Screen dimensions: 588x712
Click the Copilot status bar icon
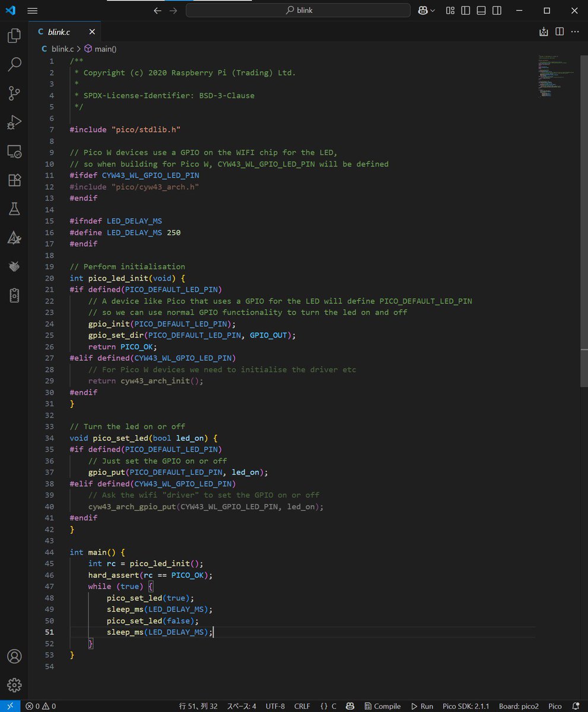[351, 706]
